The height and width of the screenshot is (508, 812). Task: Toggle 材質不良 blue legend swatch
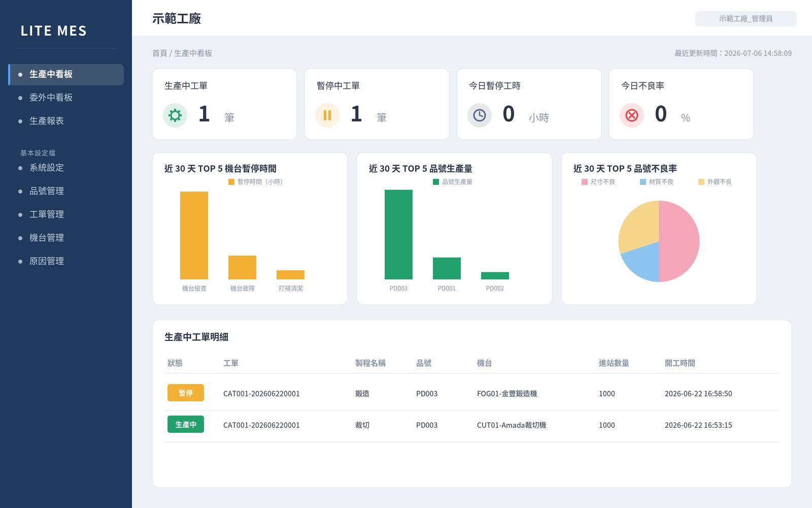click(643, 182)
